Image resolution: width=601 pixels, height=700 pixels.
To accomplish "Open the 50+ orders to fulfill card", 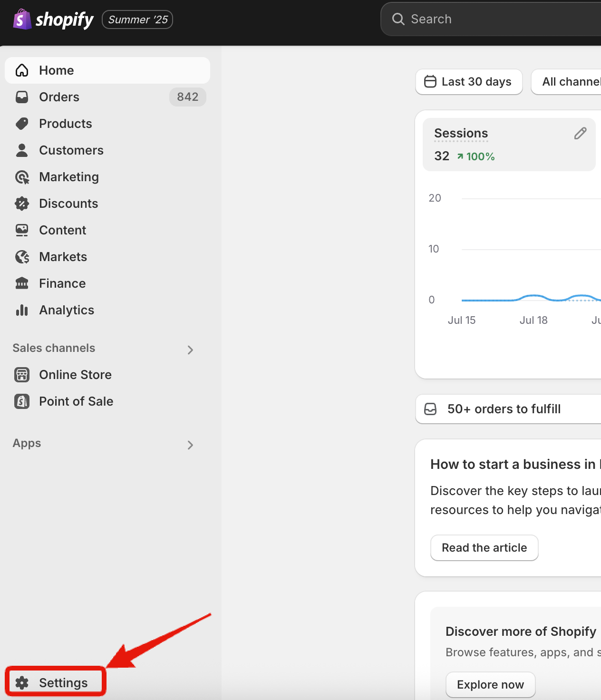I will click(508, 409).
